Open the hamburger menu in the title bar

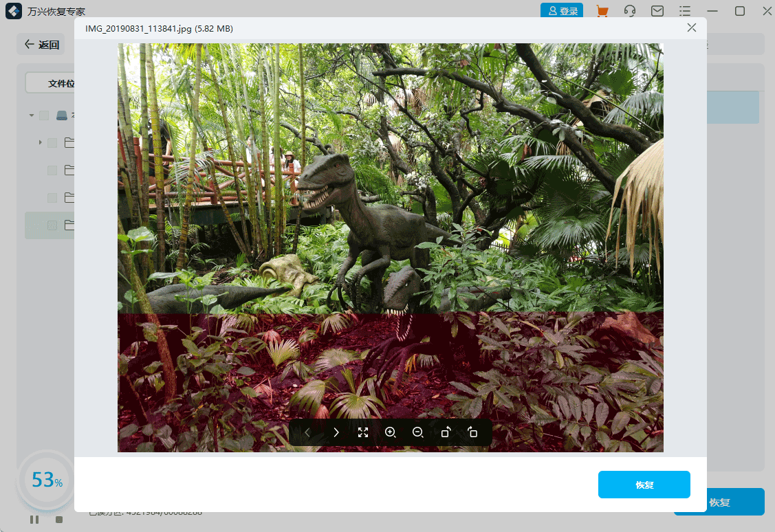click(684, 11)
